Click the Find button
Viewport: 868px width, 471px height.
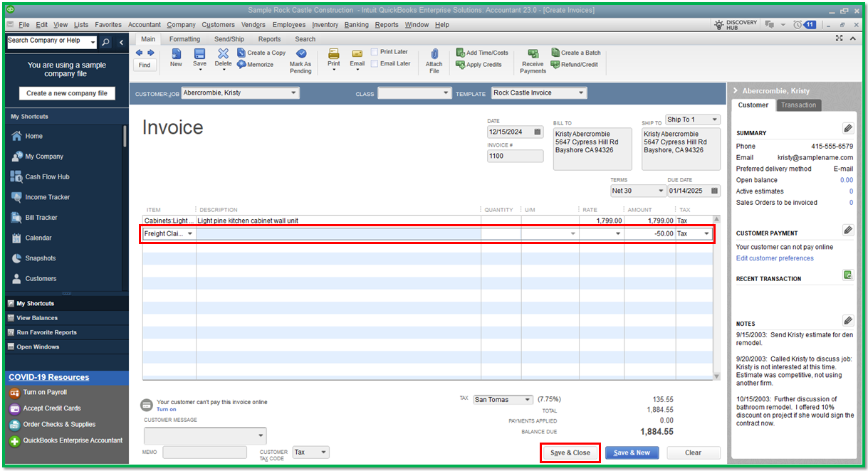[145, 65]
